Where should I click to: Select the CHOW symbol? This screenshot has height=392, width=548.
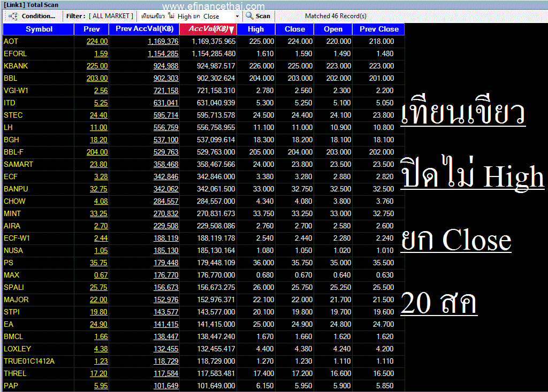(x=14, y=201)
